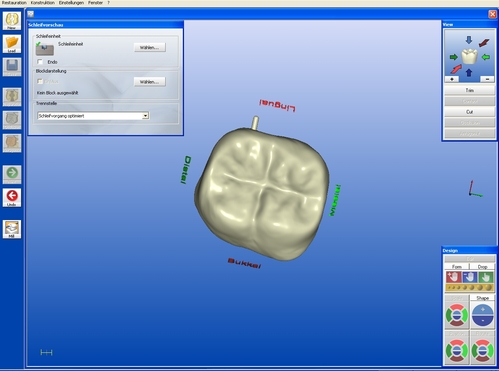Click the tooth model in View panel
The image size is (499, 371).
(469, 56)
